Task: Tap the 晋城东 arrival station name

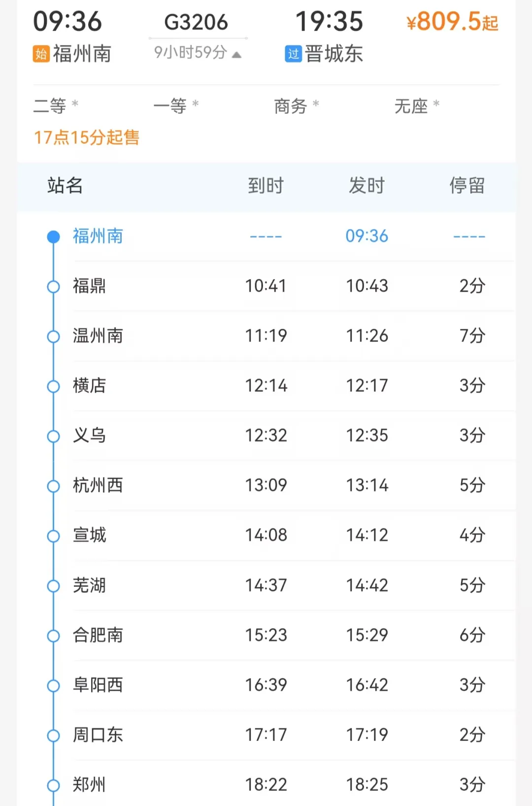Action: [x=333, y=54]
